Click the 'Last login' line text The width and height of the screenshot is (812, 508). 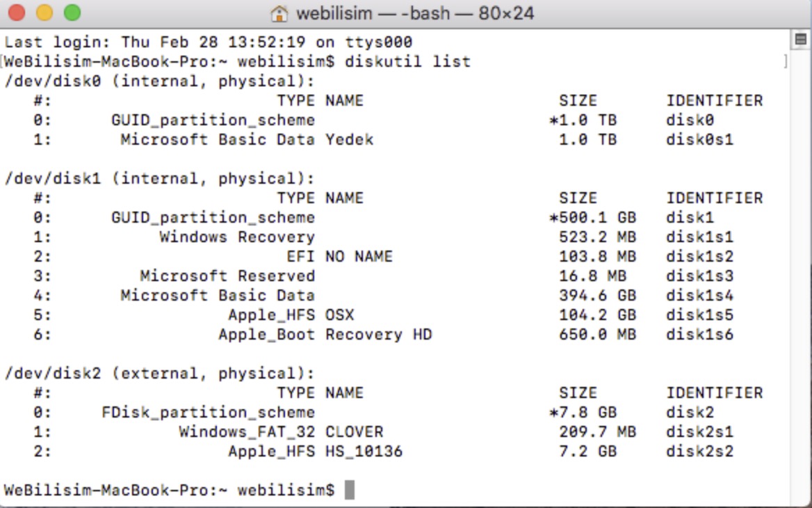tap(209, 42)
